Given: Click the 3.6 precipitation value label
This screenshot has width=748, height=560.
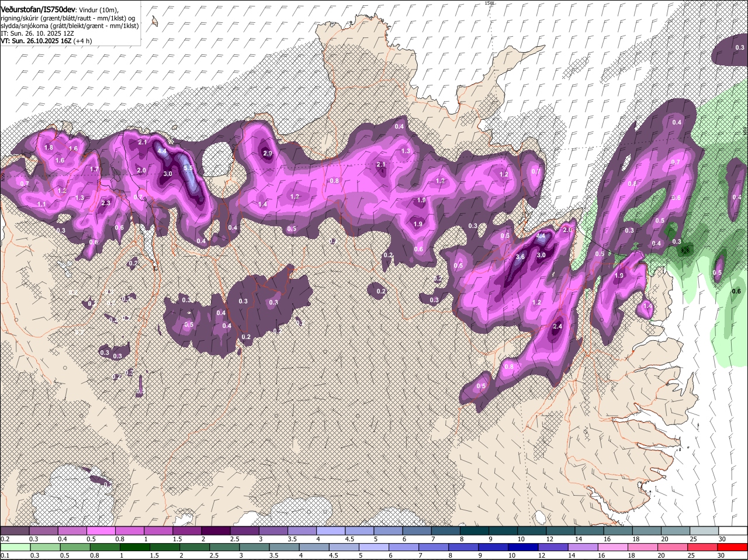Looking at the screenshot, I should pyautogui.click(x=521, y=257).
